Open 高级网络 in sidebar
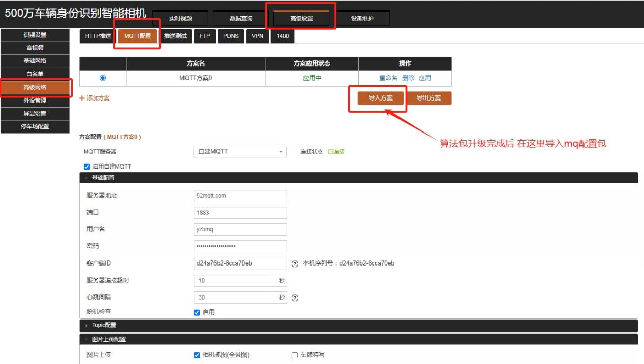Screen dimensions: 644x364 tap(35, 87)
